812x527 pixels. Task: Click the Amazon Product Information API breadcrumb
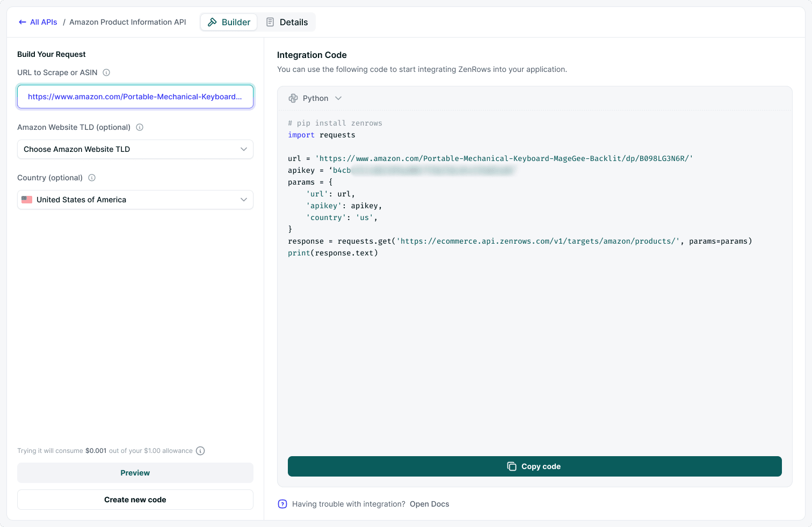[128, 22]
